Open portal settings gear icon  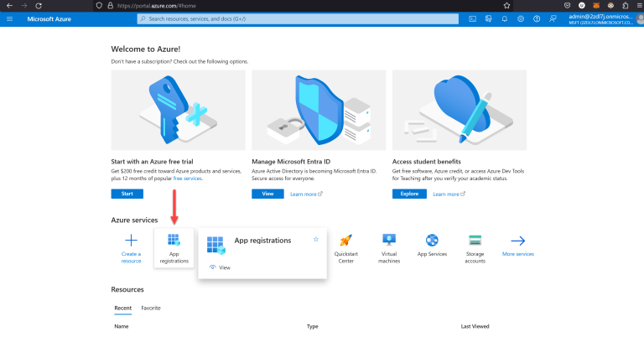[521, 18]
